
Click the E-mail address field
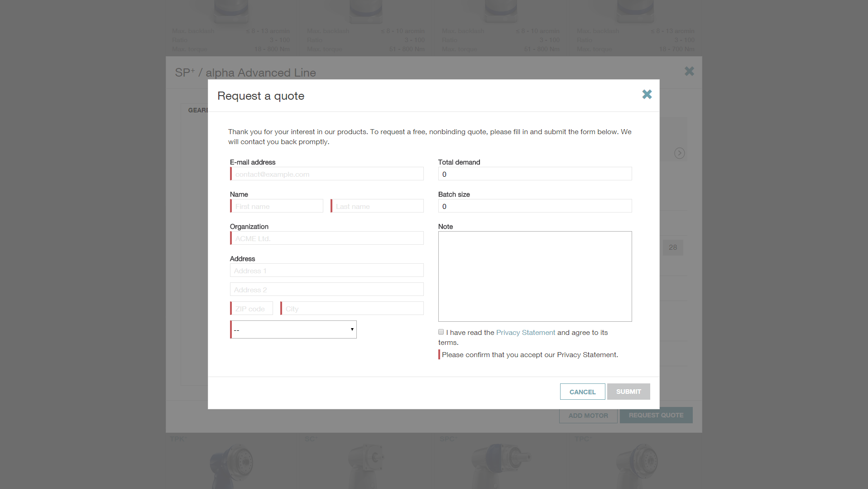(x=327, y=174)
